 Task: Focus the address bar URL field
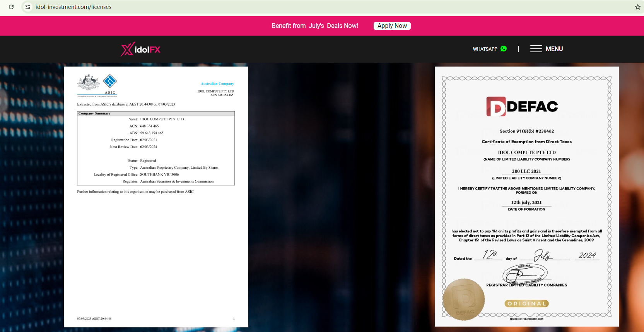(333, 7)
